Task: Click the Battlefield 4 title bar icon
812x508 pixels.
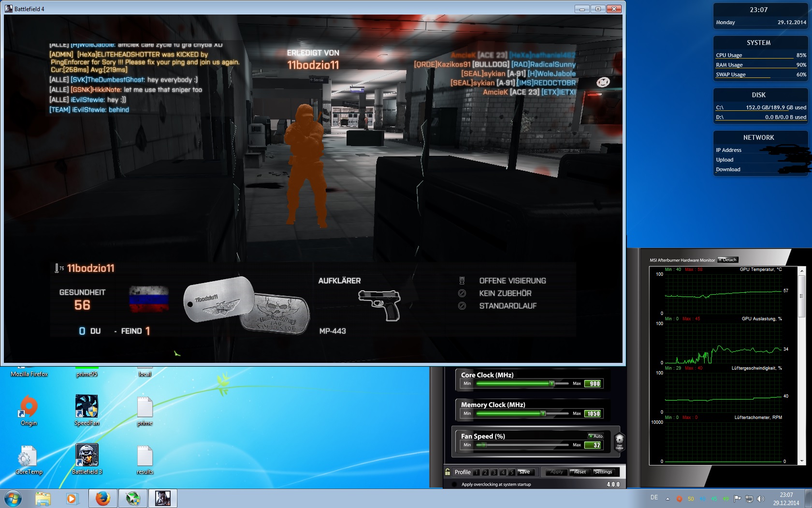Action: (x=9, y=9)
